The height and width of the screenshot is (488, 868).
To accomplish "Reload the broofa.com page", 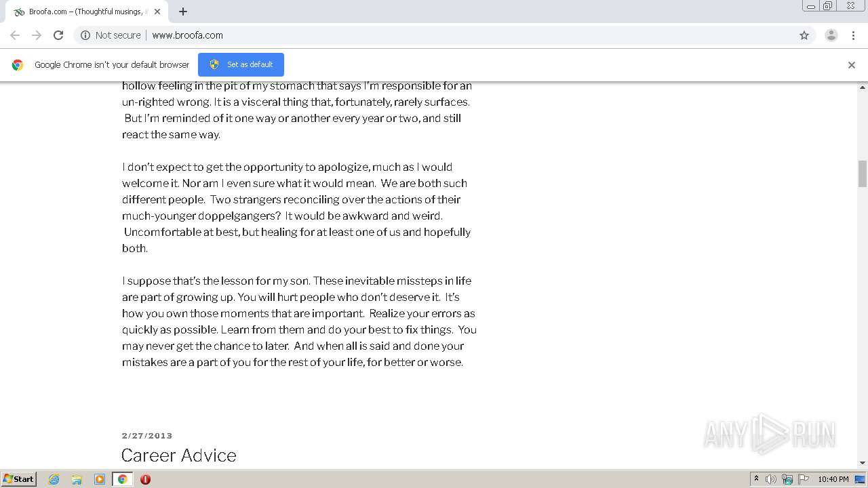I will (x=58, y=35).
